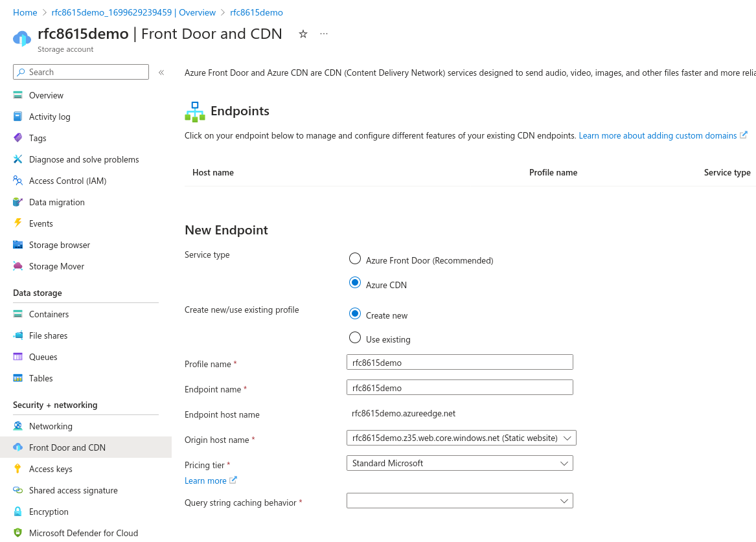Open the Query string caching behavior dropdown
Screen dimensions: 756x542
click(x=460, y=501)
